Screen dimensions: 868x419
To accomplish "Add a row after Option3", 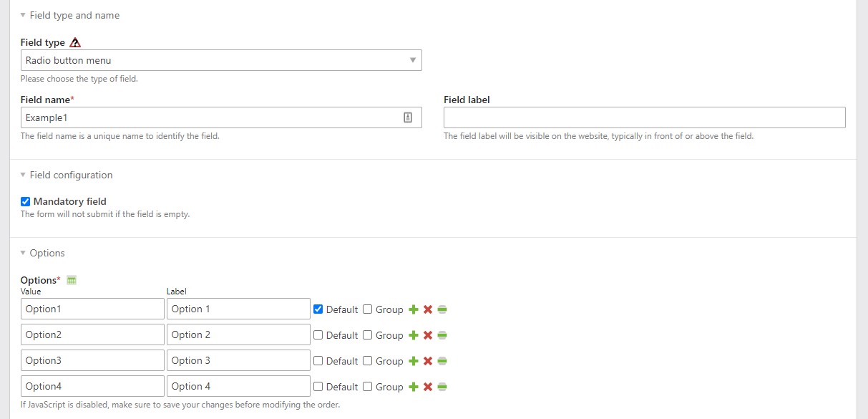I will (x=414, y=361).
